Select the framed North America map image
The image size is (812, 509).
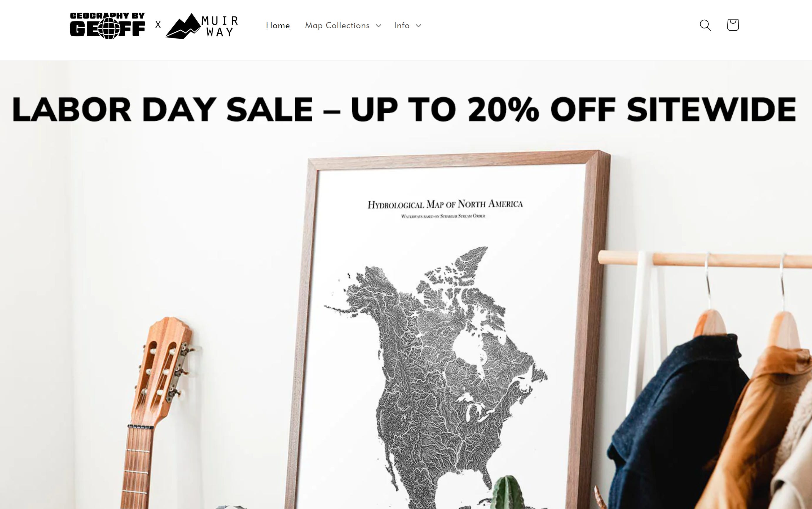pos(448,330)
